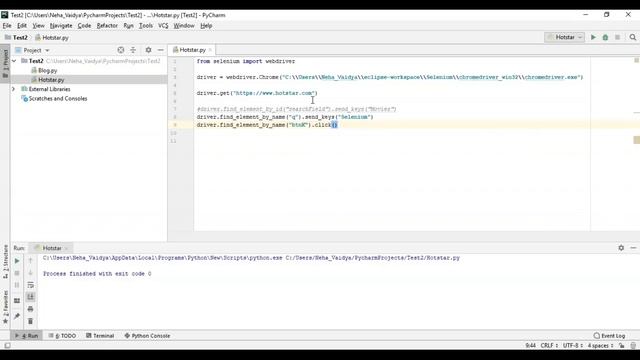Click the inspection indicator above the editor scrollbar
640x360 pixels.
click(636, 60)
